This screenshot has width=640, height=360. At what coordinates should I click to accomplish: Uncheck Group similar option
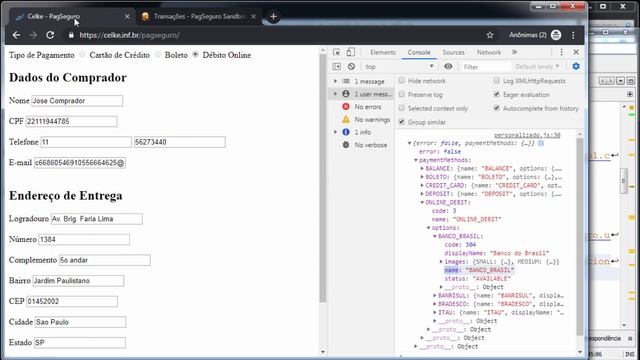pyautogui.click(x=402, y=122)
